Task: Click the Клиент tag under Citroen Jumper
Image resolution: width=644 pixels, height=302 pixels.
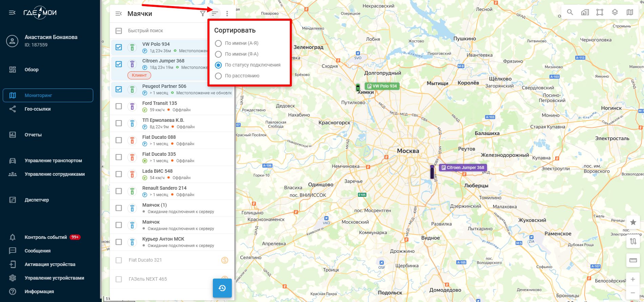Action: point(139,75)
